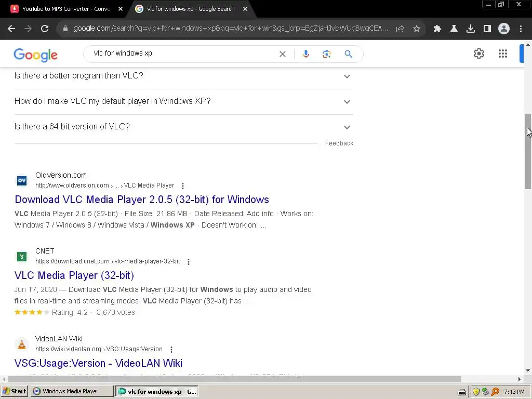The image size is (532, 399).
Task: Share this page from address bar
Action: [400, 29]
